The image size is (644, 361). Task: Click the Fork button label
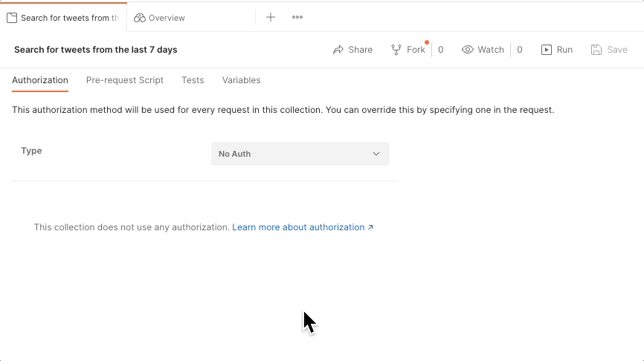tap(416, 50)
